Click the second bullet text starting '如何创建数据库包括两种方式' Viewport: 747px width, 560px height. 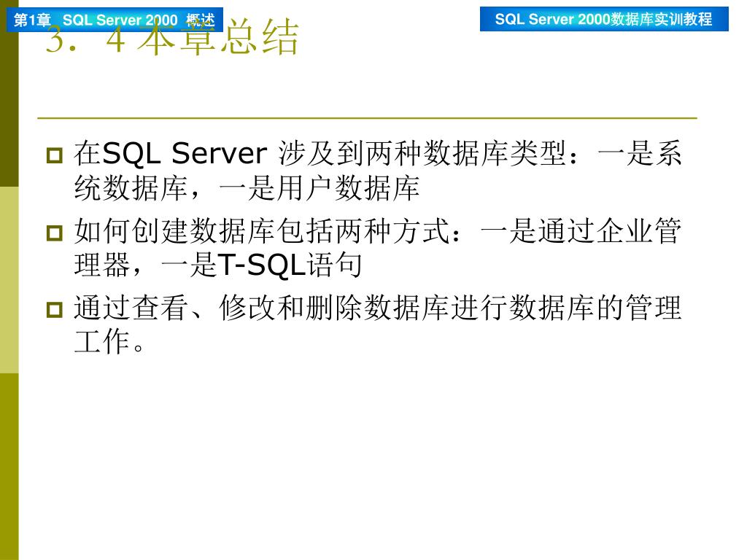[377, 248]
